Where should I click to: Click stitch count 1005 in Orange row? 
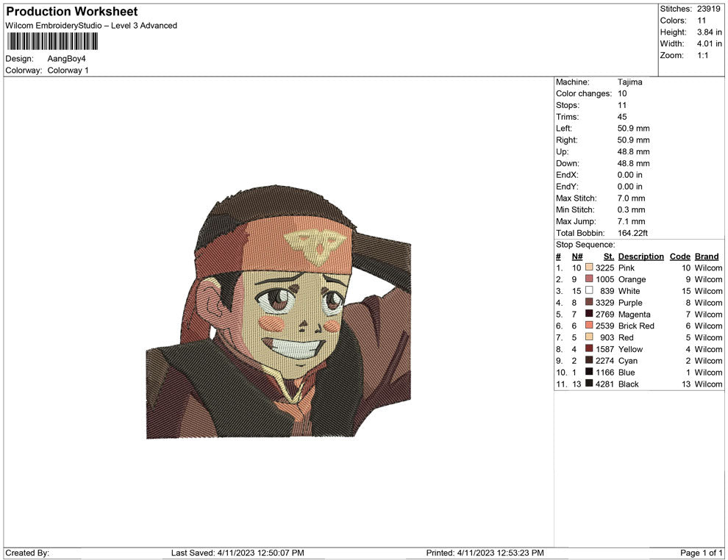(604, 279)
